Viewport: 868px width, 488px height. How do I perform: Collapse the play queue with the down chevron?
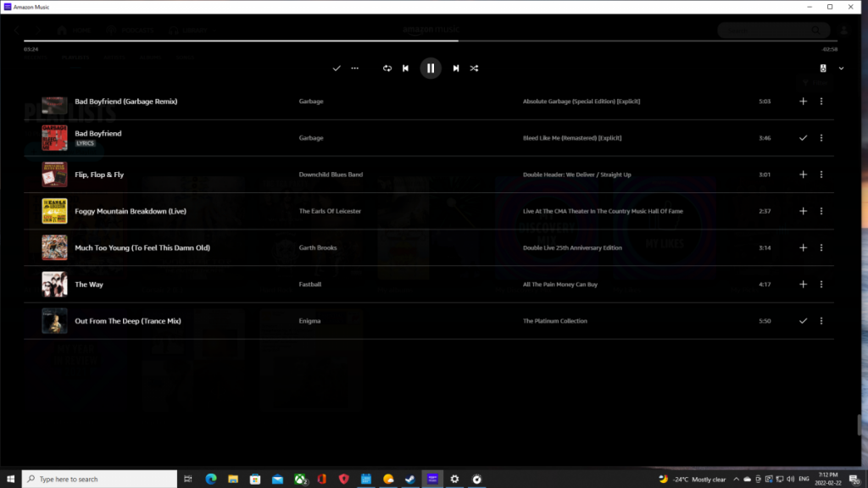tap(841, 68)
